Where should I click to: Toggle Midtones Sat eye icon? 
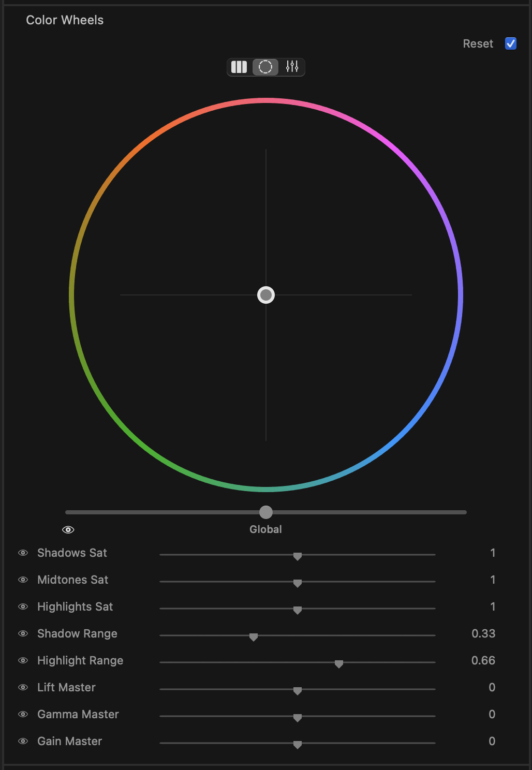point(23,580)
